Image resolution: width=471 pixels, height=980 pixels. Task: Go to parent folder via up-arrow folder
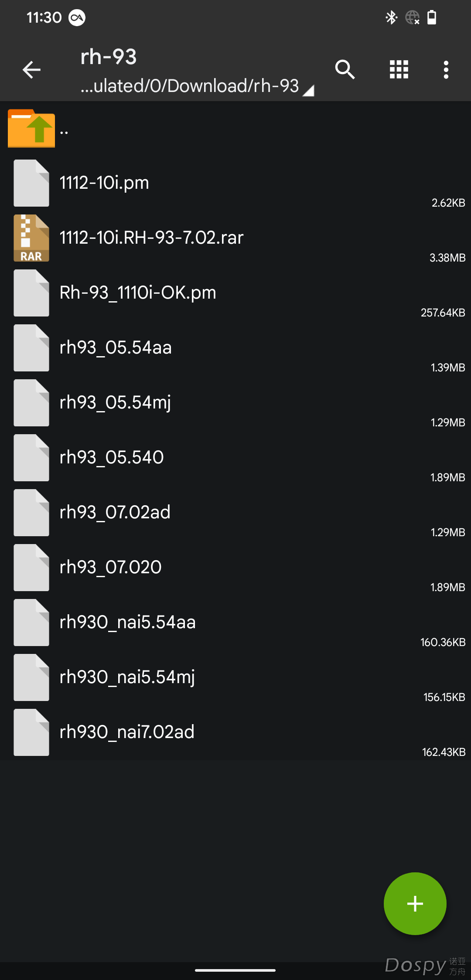[31, 128]
